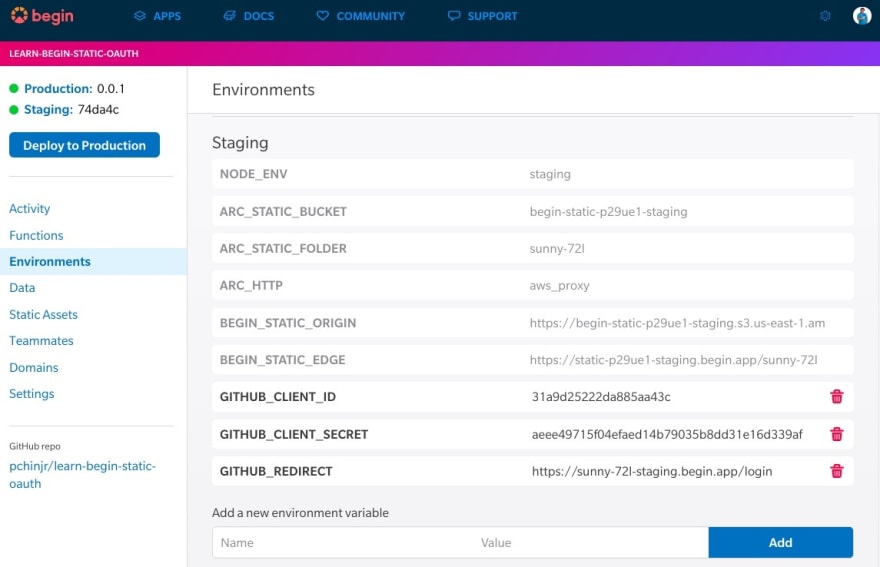Open Teammates in sidebar
Image resolution: width=880 pixels, height=567 pixels.
point(41,340)
